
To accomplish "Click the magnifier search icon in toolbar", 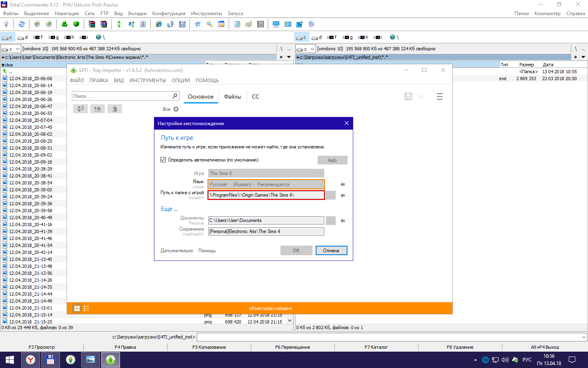I will tap(209, 24).
